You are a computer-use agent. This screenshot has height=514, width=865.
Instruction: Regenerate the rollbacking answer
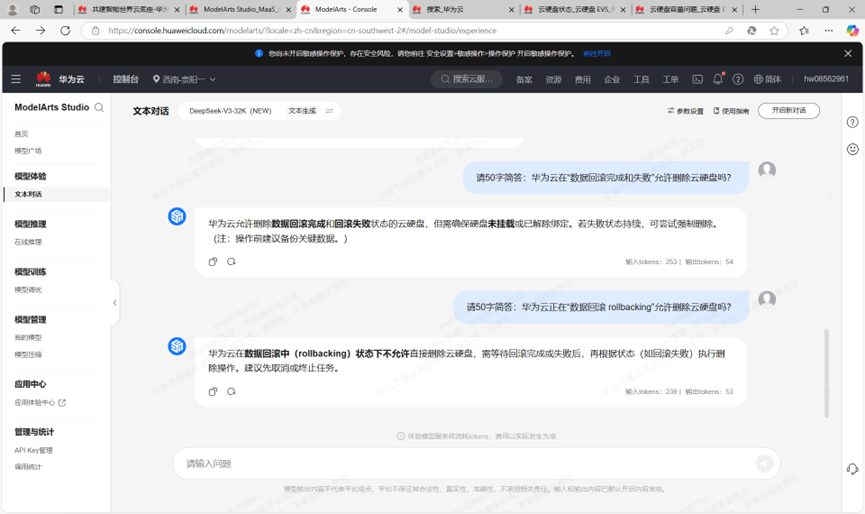[x=231, y=392]
